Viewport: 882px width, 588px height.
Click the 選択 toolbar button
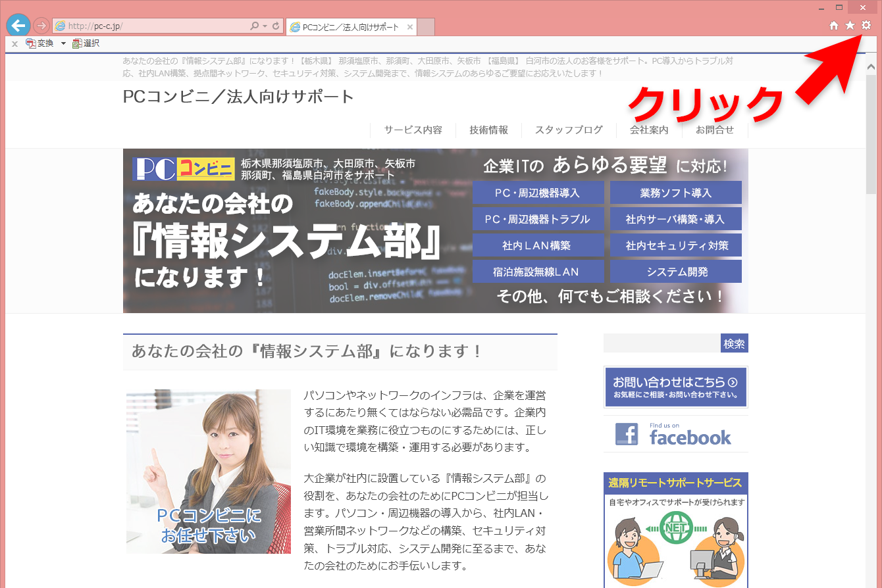[86, 43]
